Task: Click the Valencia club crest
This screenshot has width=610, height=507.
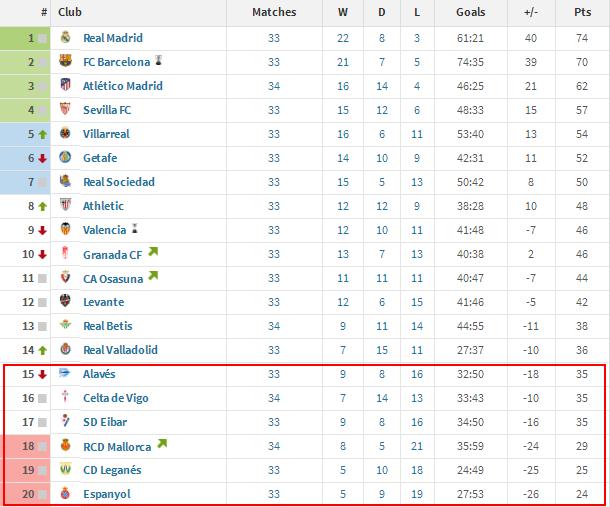Action: (65, 230)
